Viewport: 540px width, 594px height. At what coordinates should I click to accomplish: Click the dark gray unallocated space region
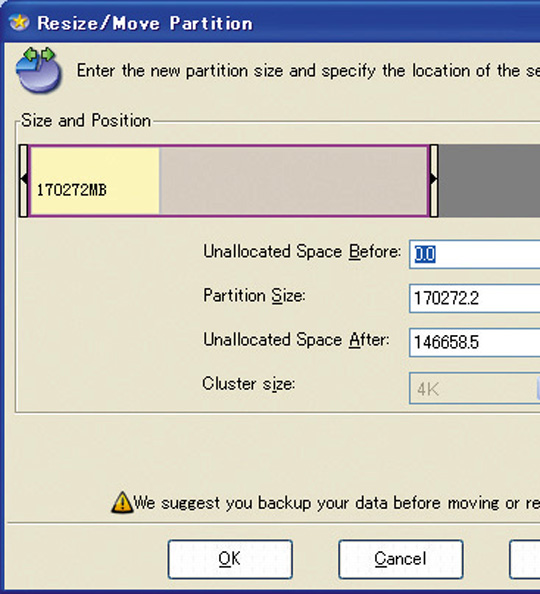489,180
